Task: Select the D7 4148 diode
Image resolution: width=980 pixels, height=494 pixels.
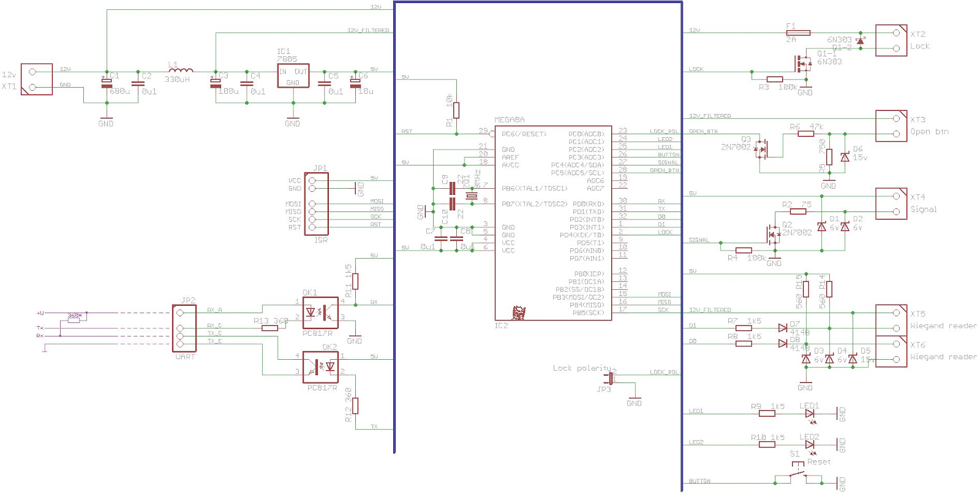Action: pos(783,328)
